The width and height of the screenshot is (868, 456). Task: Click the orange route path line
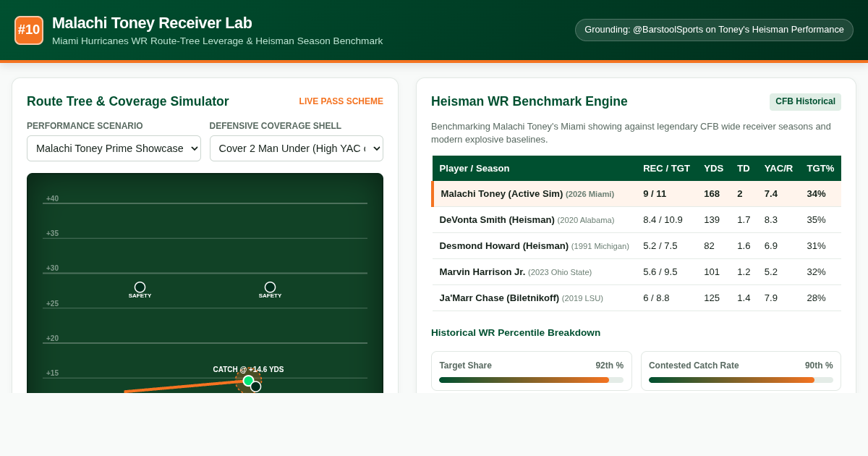(x=184, y=387)
